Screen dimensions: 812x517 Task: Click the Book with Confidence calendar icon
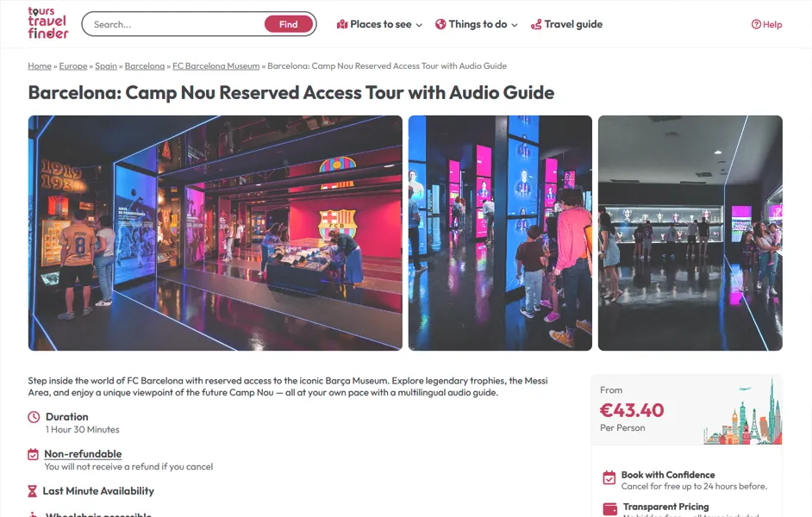click(x=609, y=477)
